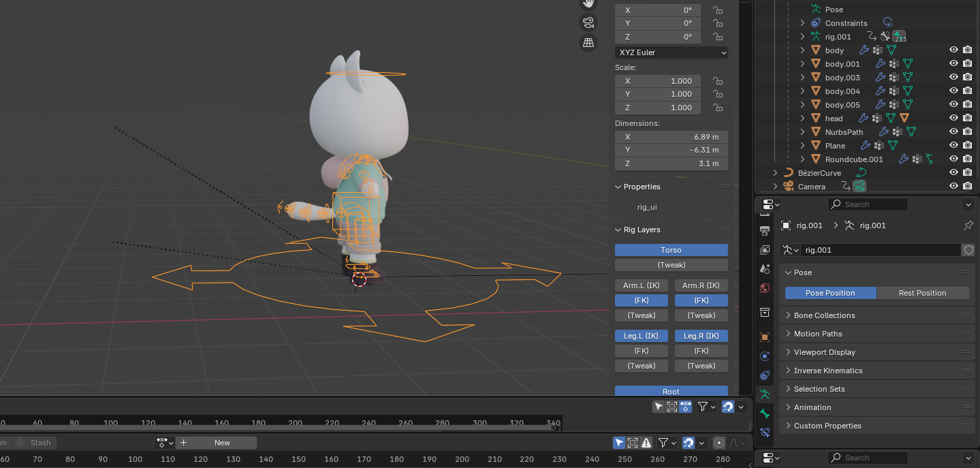The image size is (980, 468).
Task: Click the fake user shield icon
Action: (x=968, y=250)
